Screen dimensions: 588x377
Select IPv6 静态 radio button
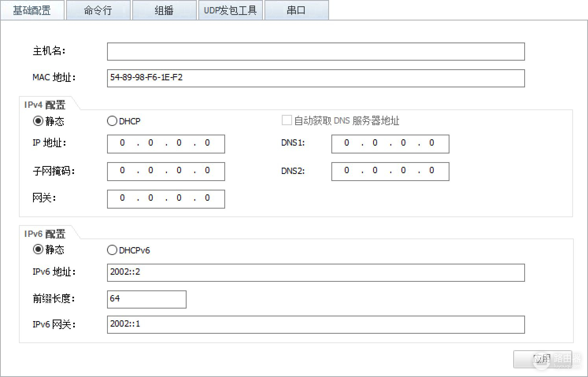coord(38,249)
